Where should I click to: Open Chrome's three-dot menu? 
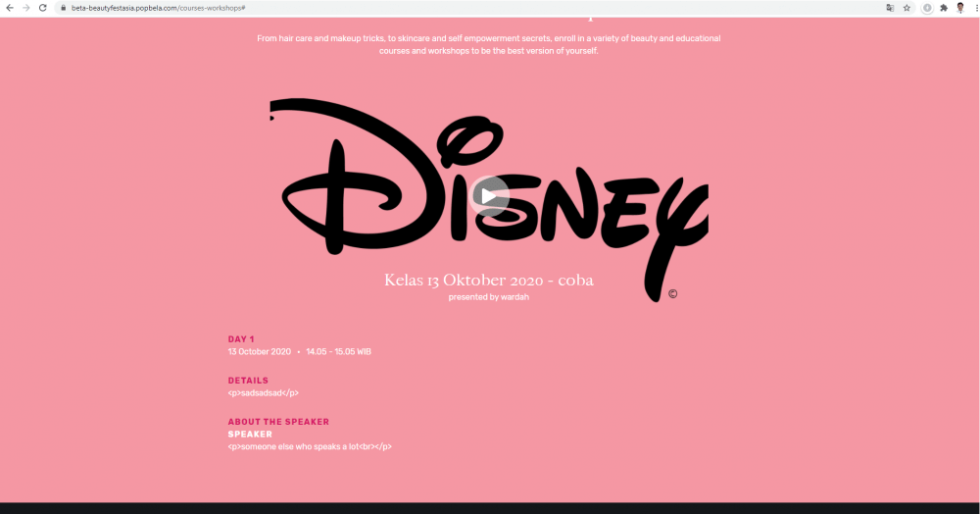976,8
